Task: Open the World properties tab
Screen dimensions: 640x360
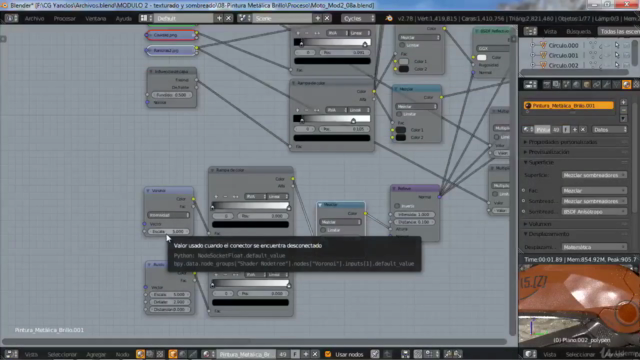Action: coord(576,84)
